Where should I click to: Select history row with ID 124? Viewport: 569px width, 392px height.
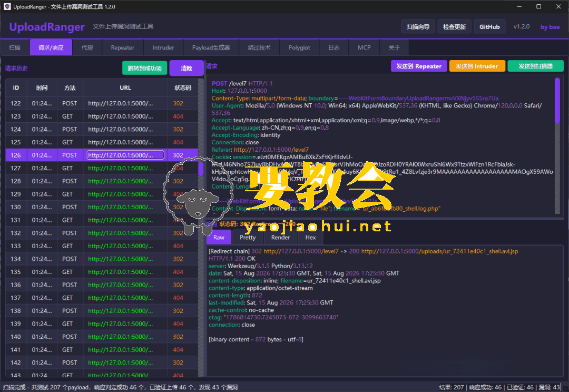102,129
